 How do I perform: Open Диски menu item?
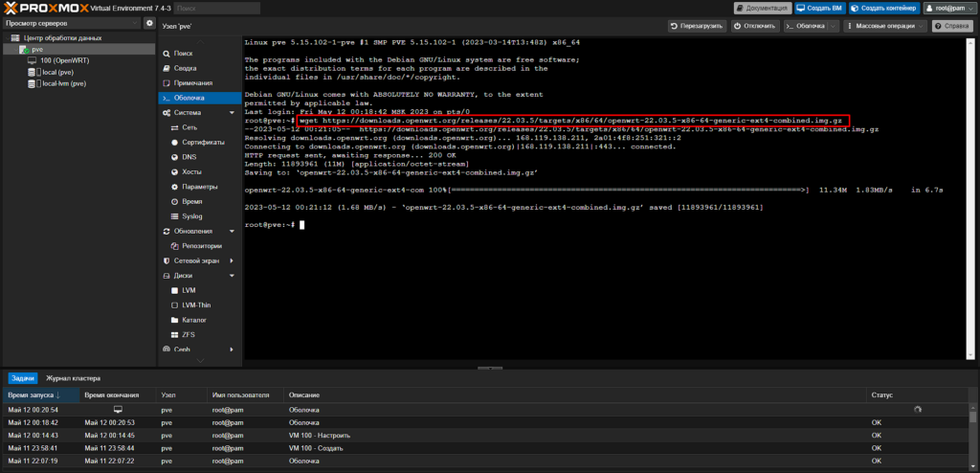(x=183, y=276)
